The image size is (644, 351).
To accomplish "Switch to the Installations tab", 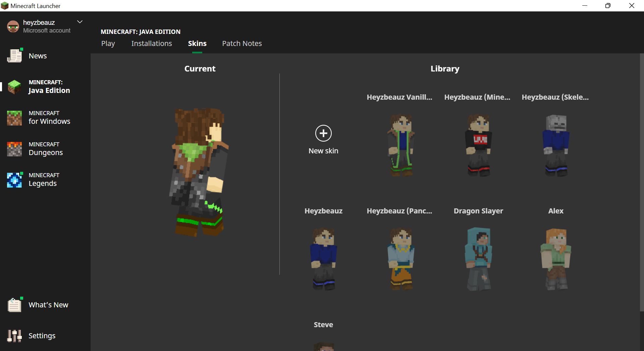I will pos(152,44).
